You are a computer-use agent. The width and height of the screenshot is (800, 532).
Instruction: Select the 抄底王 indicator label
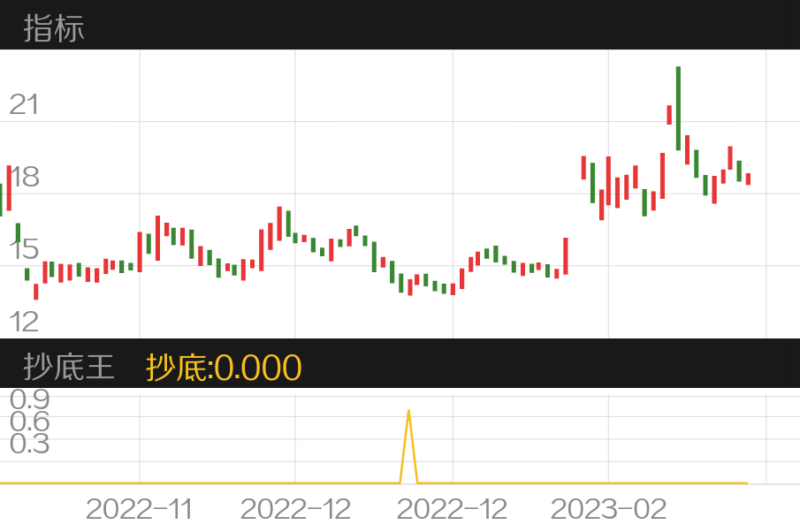point(68,367)
